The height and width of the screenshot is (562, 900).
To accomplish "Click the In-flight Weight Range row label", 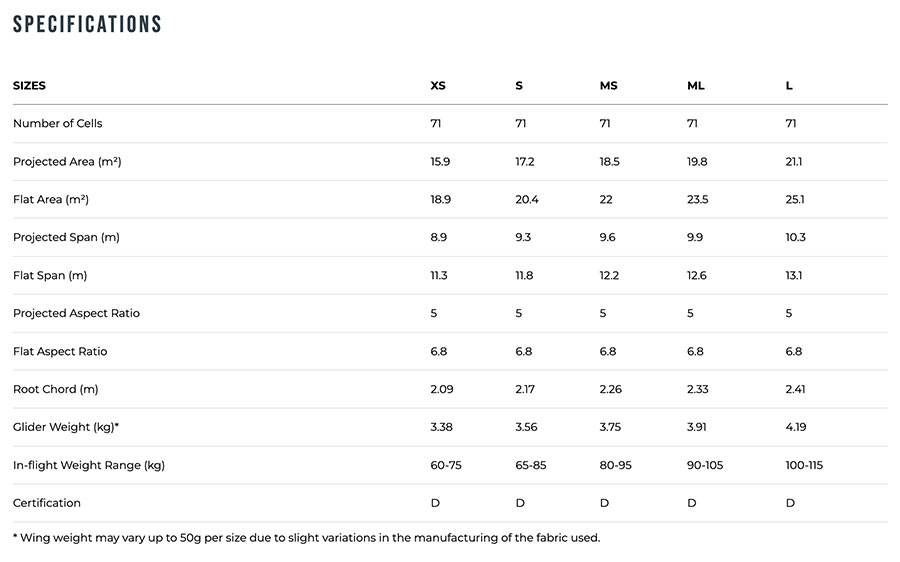I will click(x=89, y=466).
